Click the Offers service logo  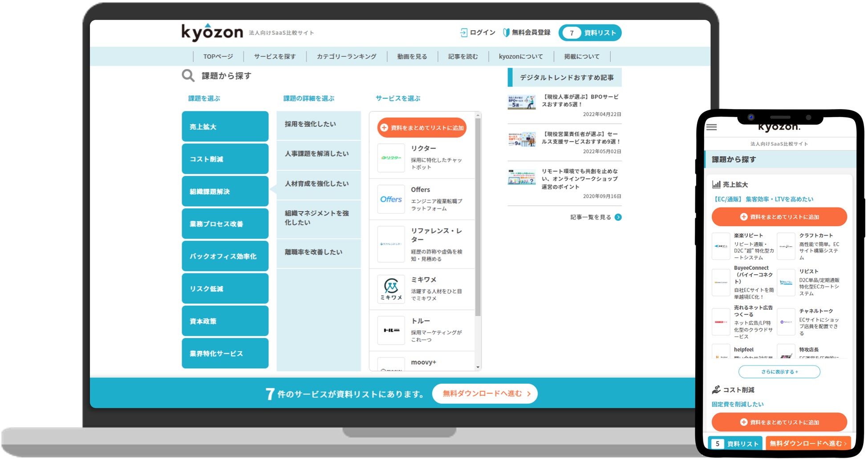pos(391,199)
